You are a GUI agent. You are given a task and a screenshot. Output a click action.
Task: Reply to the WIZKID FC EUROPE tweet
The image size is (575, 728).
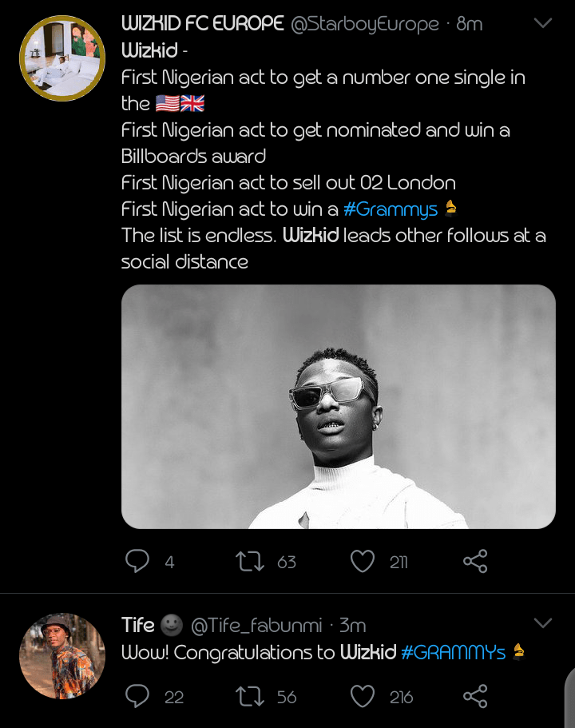(x=137, y=562)
